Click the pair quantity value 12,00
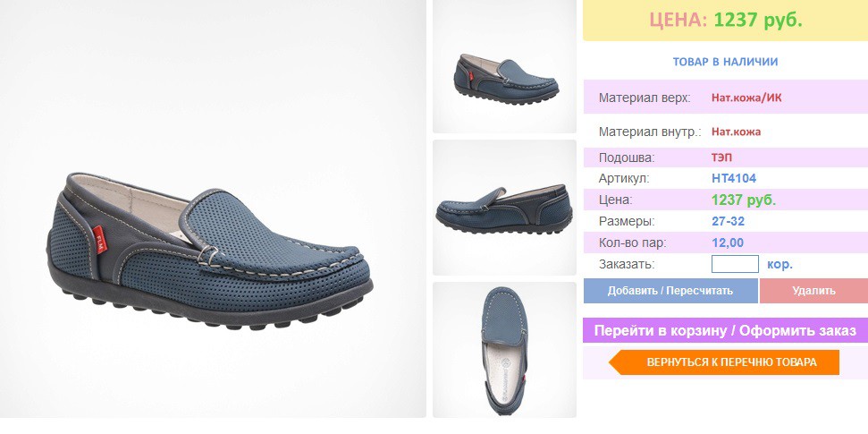The width and height of the screenshot is (868, 434). (728, 243)
